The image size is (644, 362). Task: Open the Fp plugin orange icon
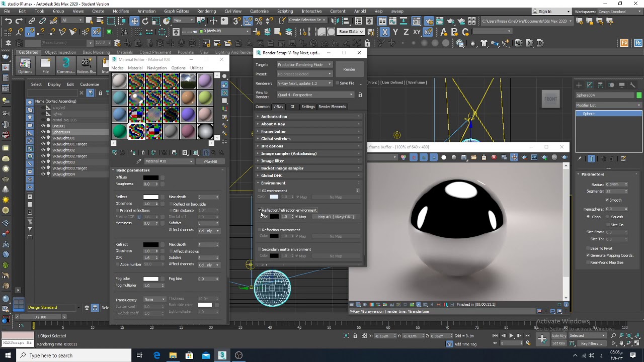point(624,43)
